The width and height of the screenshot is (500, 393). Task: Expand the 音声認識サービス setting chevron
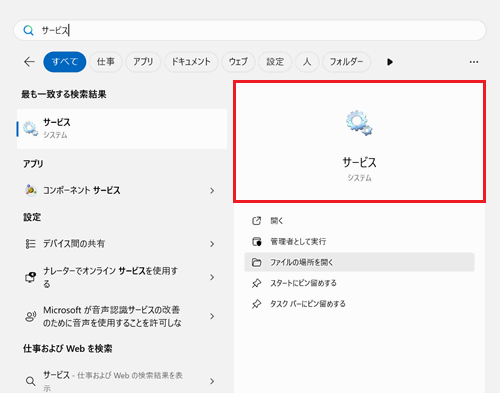click(212, 316)
